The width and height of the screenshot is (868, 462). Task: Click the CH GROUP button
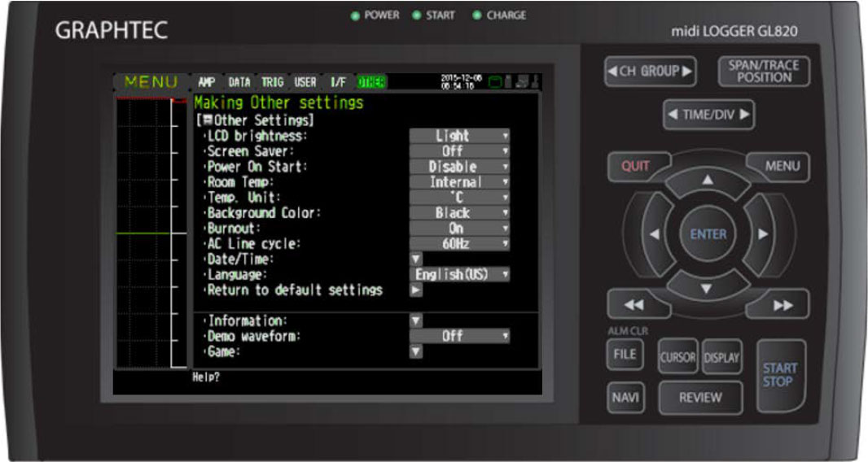[x=650, y=72]
